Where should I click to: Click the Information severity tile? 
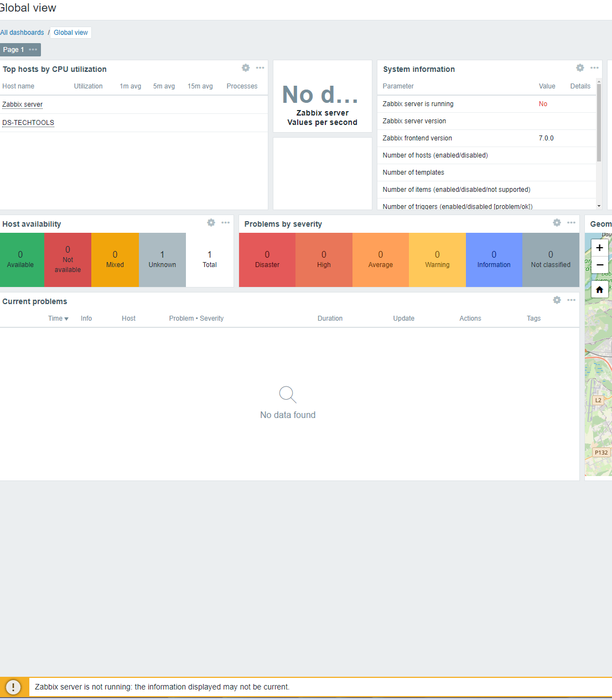494,260
